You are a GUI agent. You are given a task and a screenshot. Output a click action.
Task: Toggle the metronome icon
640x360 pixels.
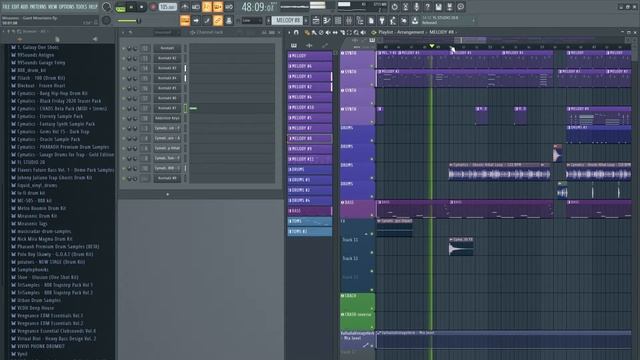pos(184,7)
